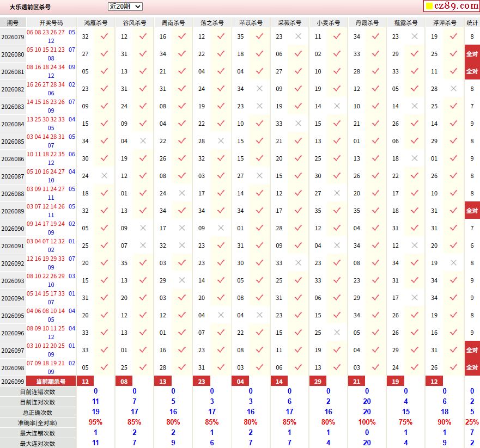Click the gray X in 2026082 芣苡杀号 cell
Screen dimensions: 480x448
(259, 89)
